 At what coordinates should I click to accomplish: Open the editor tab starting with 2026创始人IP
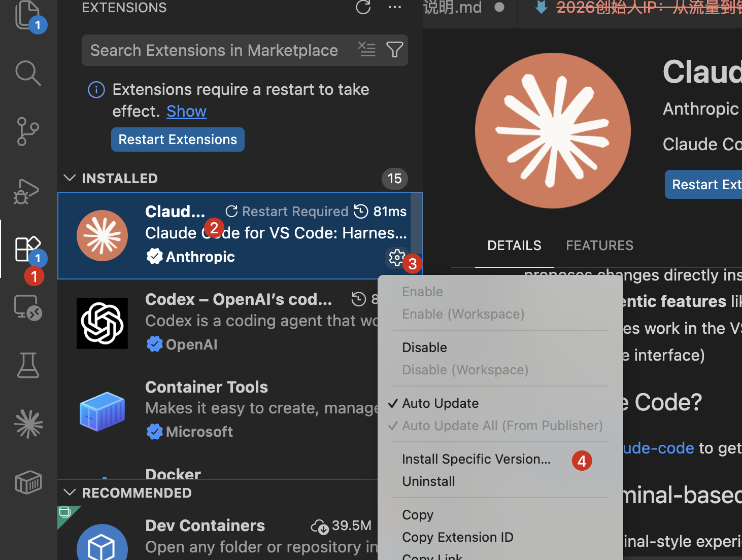[x=649, y=7]
